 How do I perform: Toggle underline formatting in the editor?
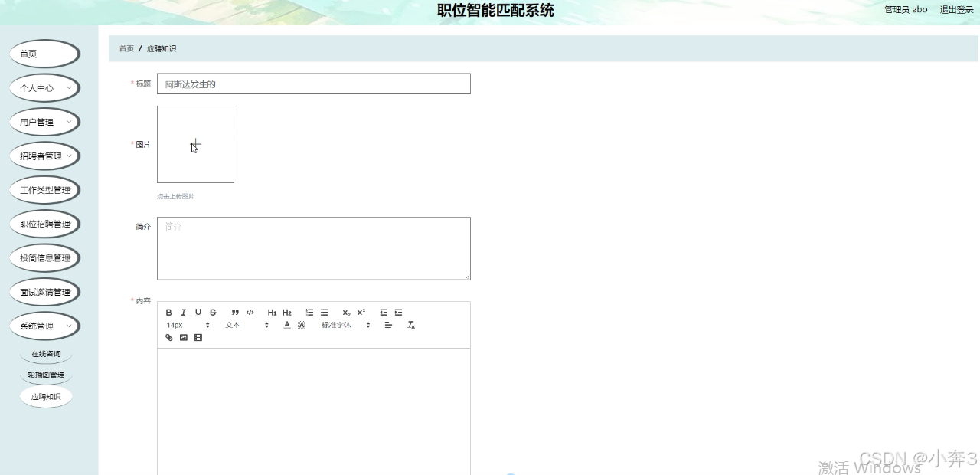pos(198,313)
